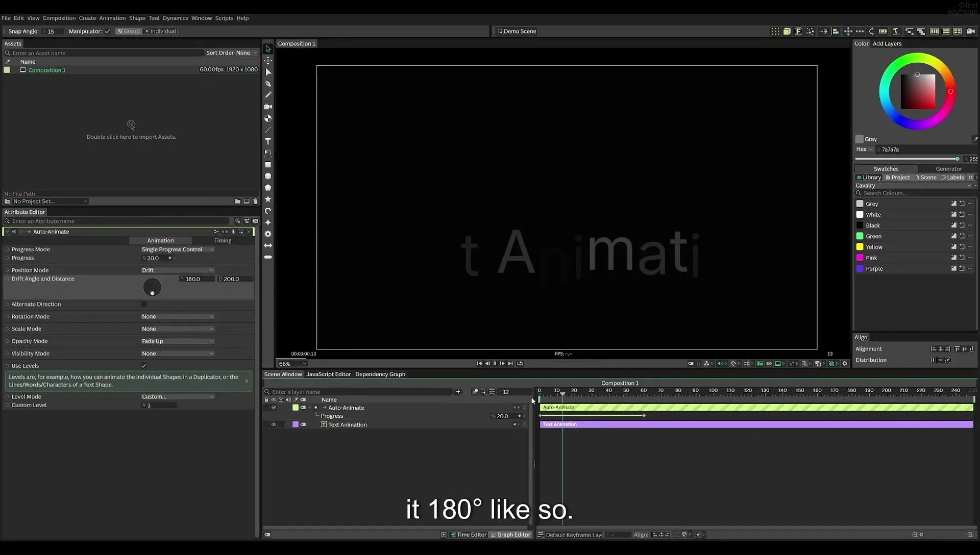Uncheck the Use Levels checkbox

[x=144, y=366]
